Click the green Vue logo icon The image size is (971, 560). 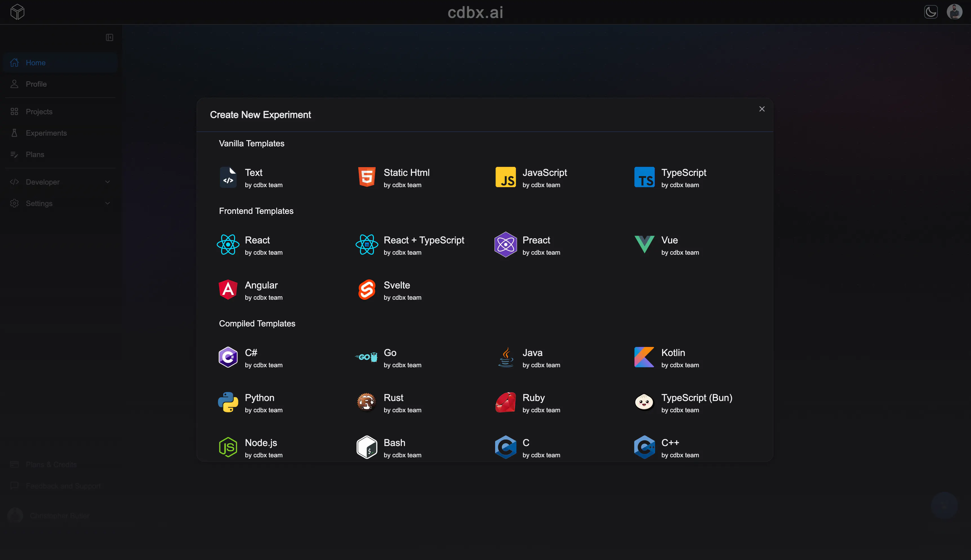pos(644,245)
